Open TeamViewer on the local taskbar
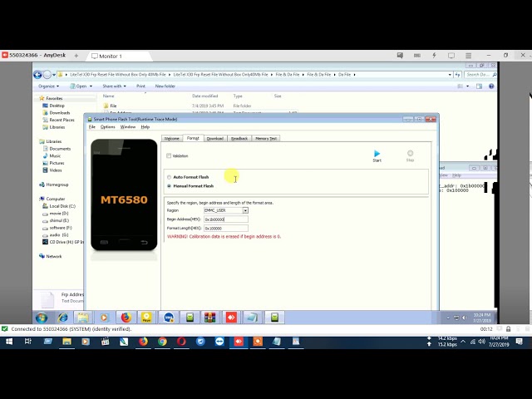Viewport: 532px width, 399px height. pos(219,342)
